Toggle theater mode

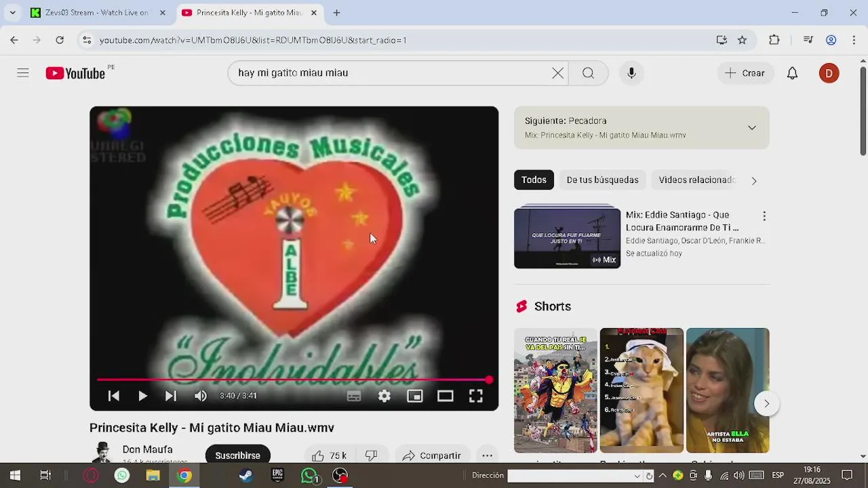445,396
